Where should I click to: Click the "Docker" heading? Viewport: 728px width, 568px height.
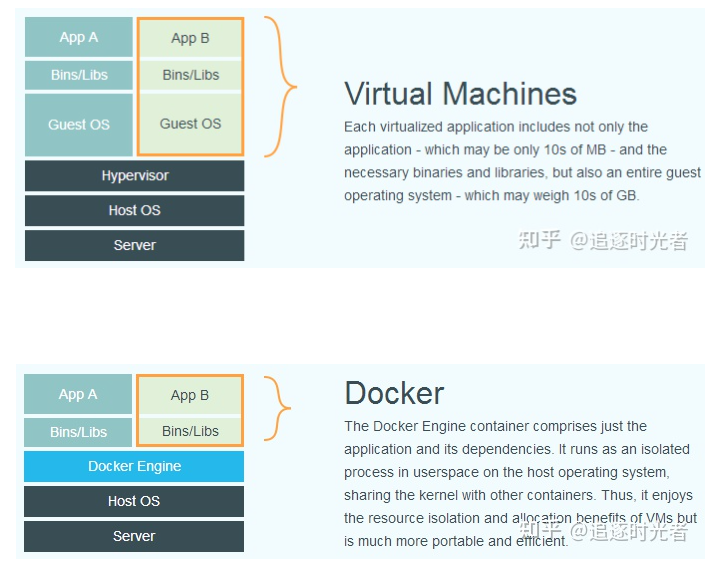[x=394, y=393]
